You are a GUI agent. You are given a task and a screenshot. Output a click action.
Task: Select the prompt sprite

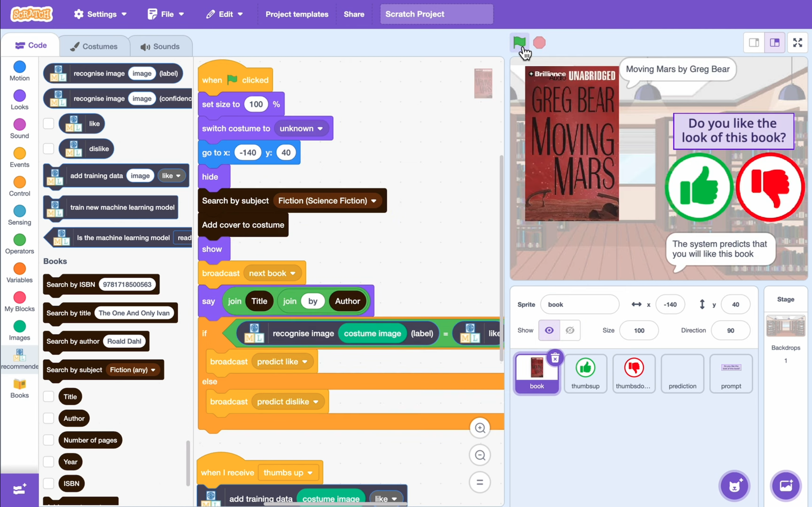click(x=731, y=373)
